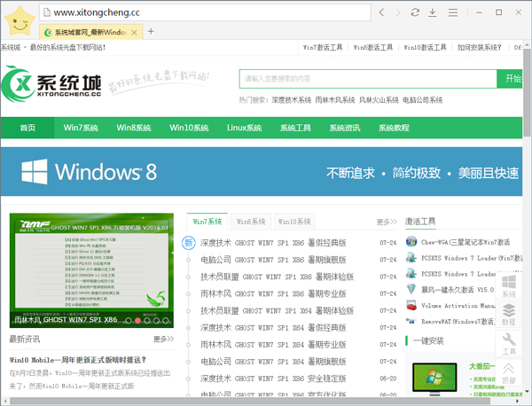Go forward with the forward arrow

click(x=398, y=12)
